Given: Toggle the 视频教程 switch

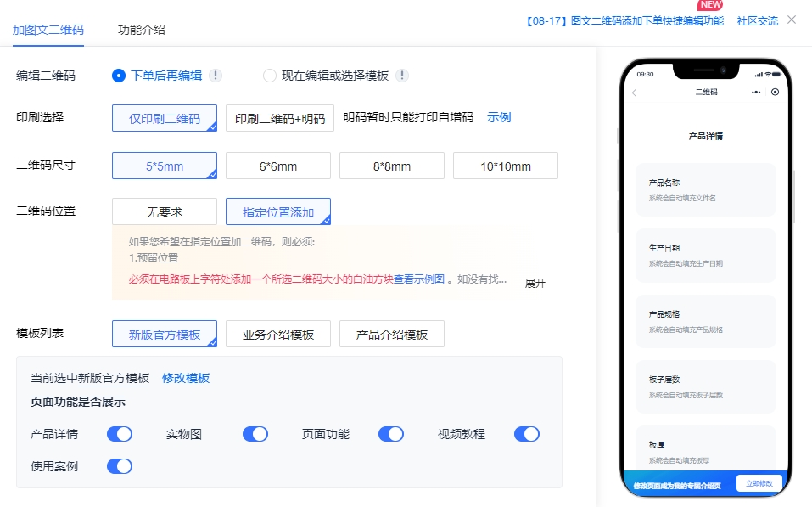Looking at the screenshot, I should pyautogui.click(x=527, y=434).
